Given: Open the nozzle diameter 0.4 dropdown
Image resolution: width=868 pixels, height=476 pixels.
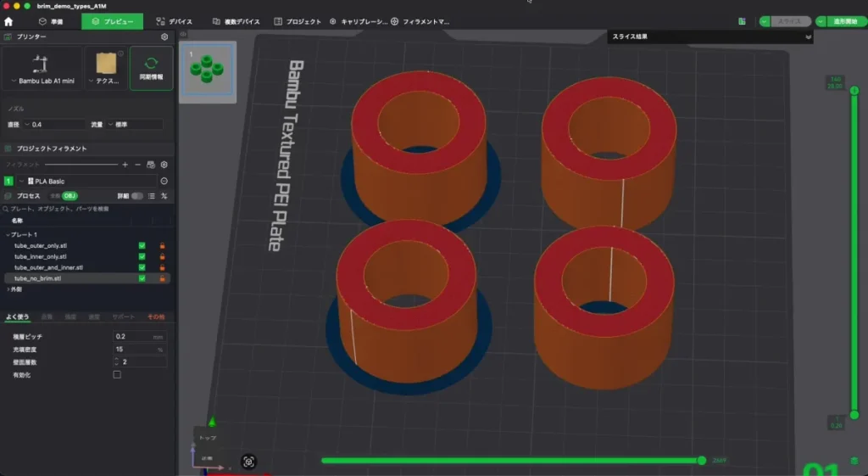Looking at the screenshot, I should (x=53, y=125).
